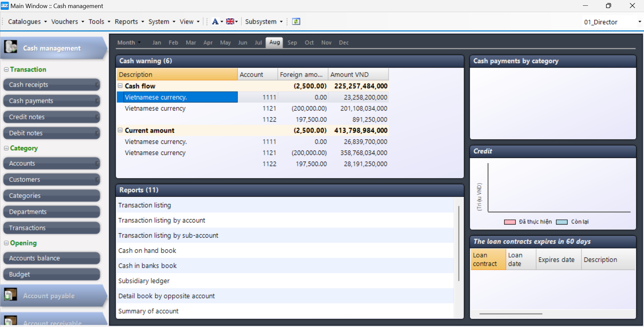Image resolution: width=644 pixels, height=327 pixels.
Task: Click the Cash management module icon
Action: tap(11, 47)
